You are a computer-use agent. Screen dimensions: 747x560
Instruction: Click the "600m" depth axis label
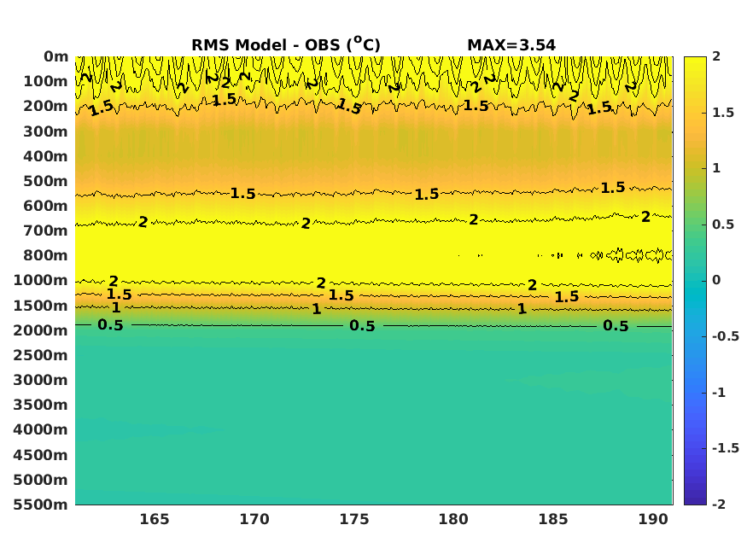[x=46, y=206]
